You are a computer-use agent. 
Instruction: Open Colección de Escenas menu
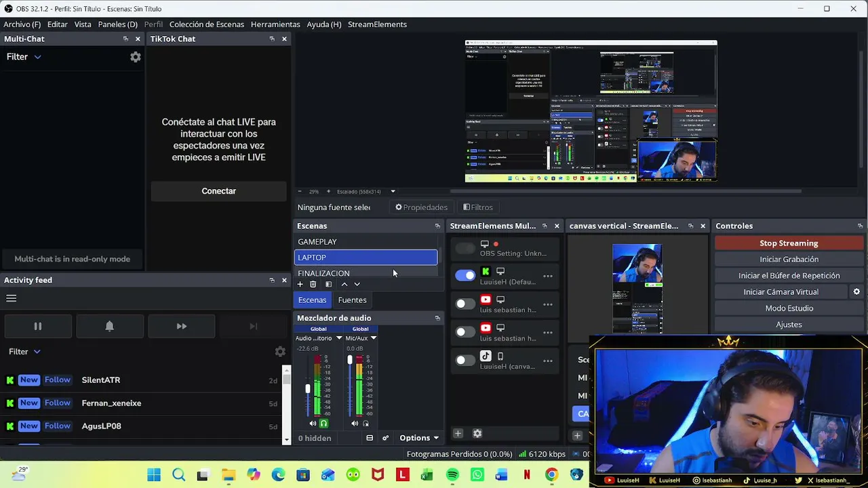(x=207, y=24)
